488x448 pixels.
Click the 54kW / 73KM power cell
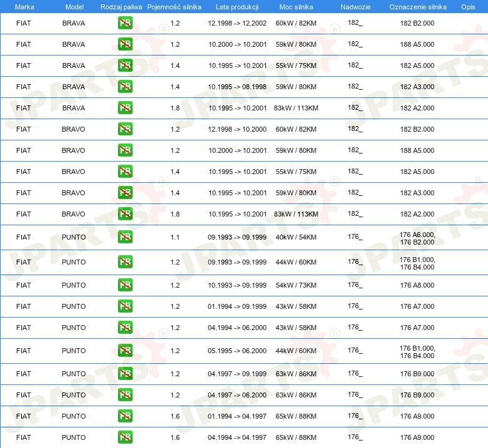[296, 285]
